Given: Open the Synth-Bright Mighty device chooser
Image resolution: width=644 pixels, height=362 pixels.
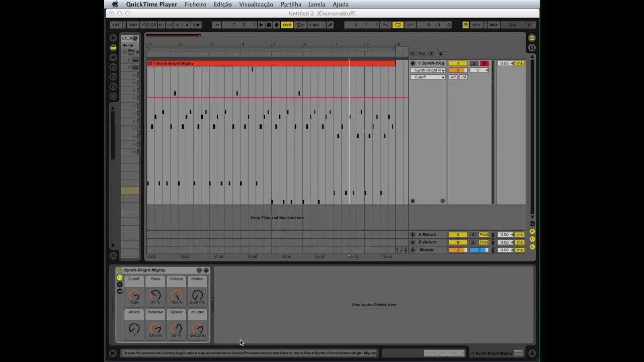Looking at the screenshot, I should (x=428, y=70).
